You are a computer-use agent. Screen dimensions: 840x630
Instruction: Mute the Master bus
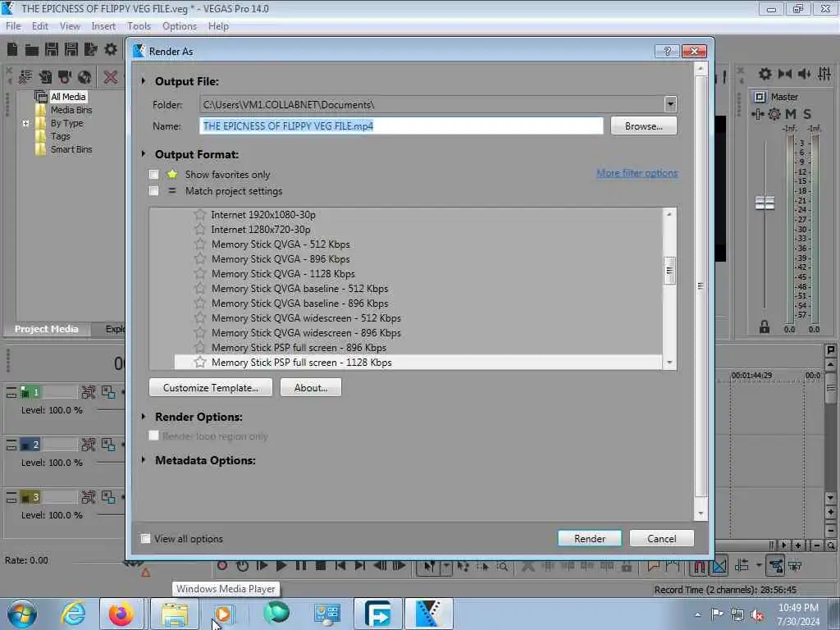click(791, 114)
